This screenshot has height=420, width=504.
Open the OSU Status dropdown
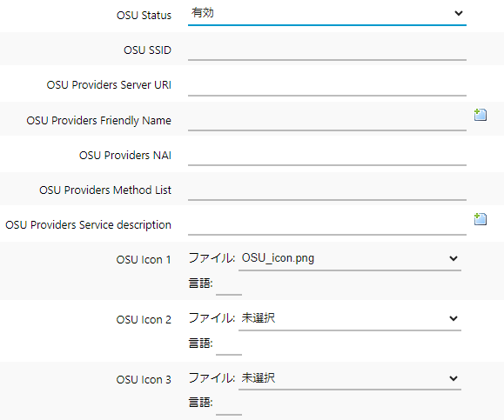pos(327,14)
